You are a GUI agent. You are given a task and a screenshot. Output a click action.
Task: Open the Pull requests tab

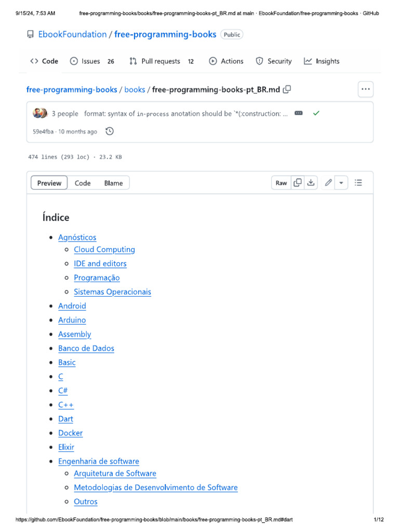pos(161,61)
